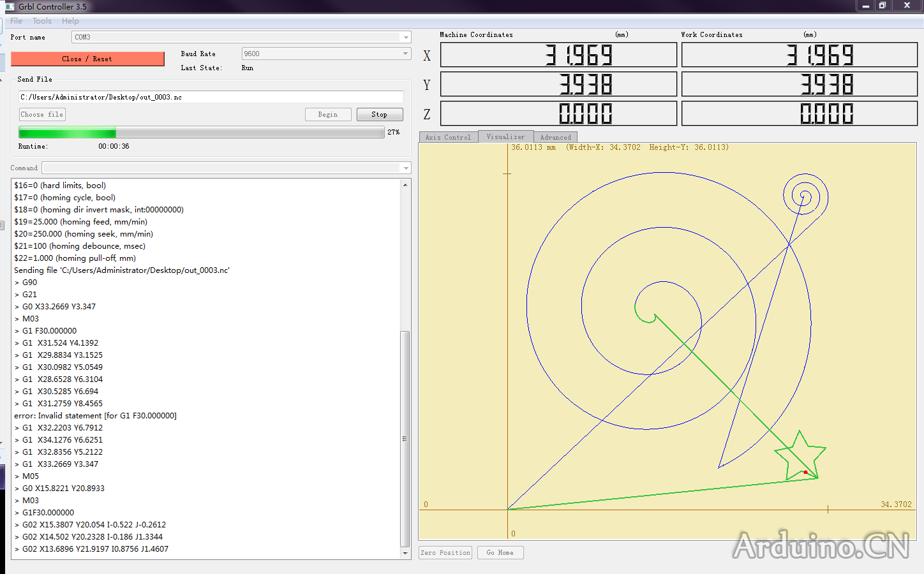Image resolution: width=924 pixels, height=574 pixels.
Task: Click the file path input field
Action: pos(211,97)
